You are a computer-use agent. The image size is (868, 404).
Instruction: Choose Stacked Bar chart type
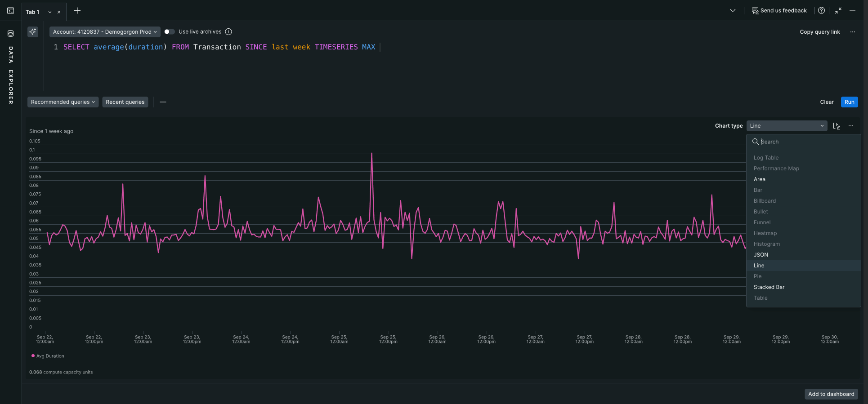click(769, 287)
